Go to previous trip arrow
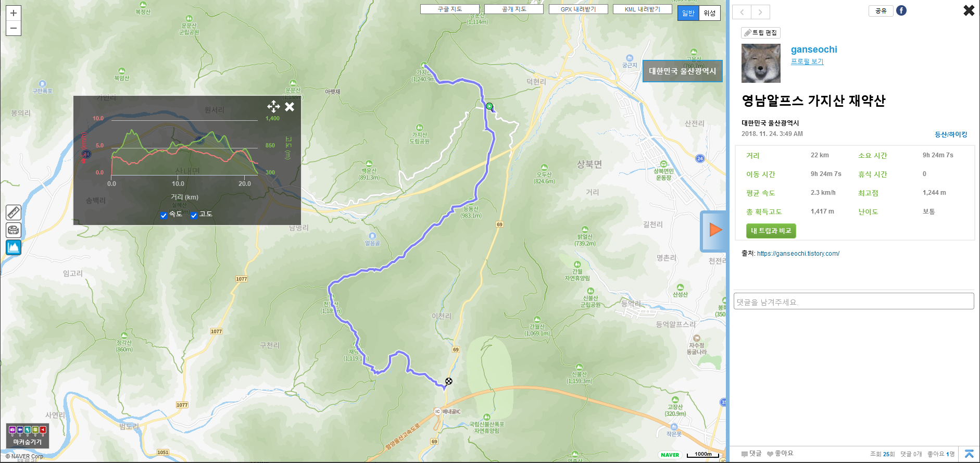 click(x=742, y=12)
